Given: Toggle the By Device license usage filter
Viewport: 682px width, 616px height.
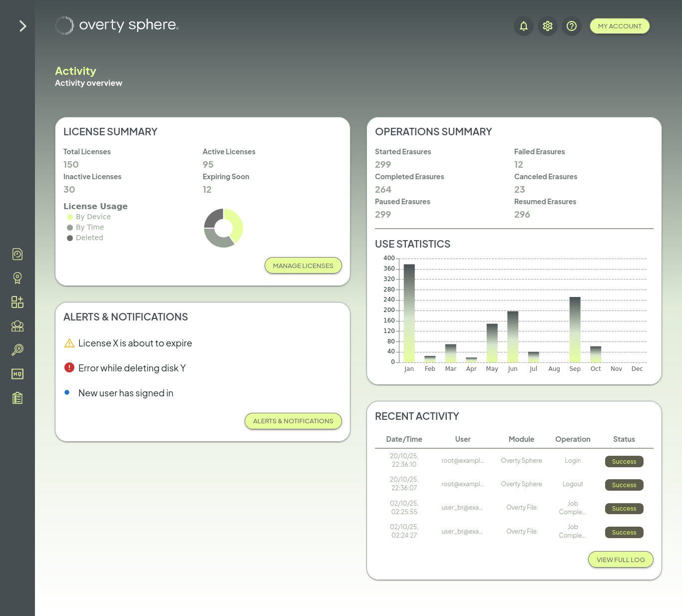Looking at the screenshot, I should click(x=88, y=217).
